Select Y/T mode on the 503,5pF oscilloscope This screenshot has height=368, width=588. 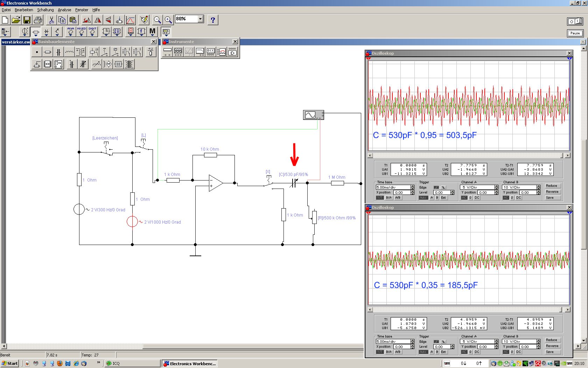coord(380,198)
